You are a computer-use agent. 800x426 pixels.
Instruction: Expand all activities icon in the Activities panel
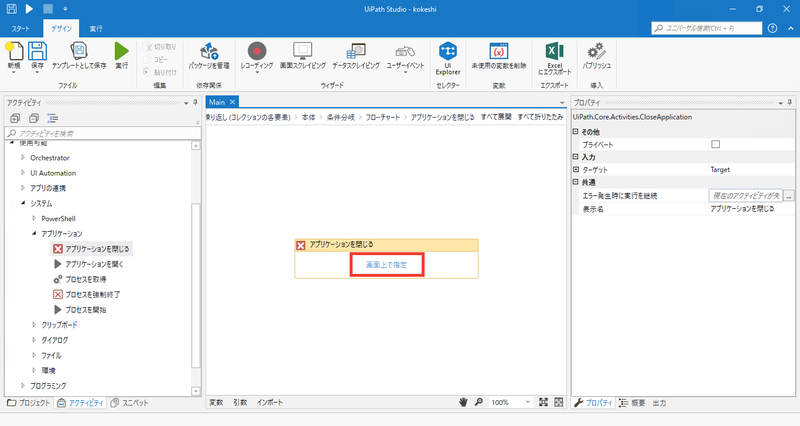pos(15,118)
